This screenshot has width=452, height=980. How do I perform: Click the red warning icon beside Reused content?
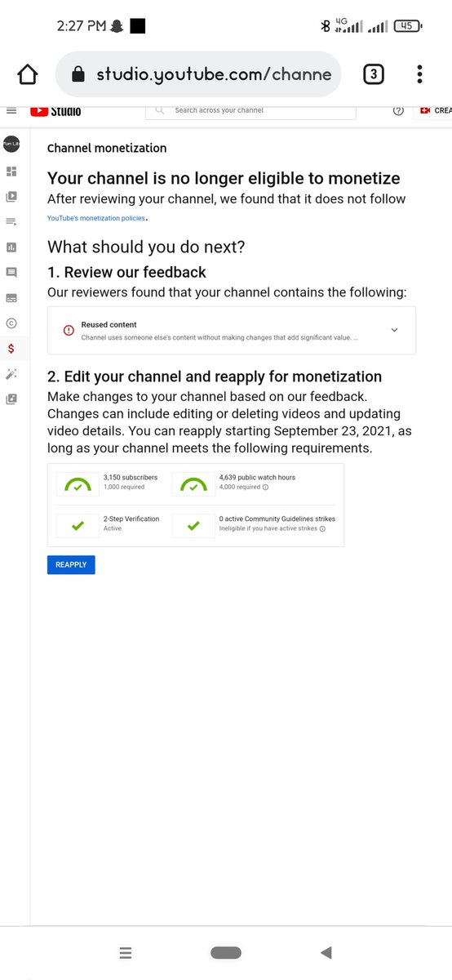click(x=69, y=331)
